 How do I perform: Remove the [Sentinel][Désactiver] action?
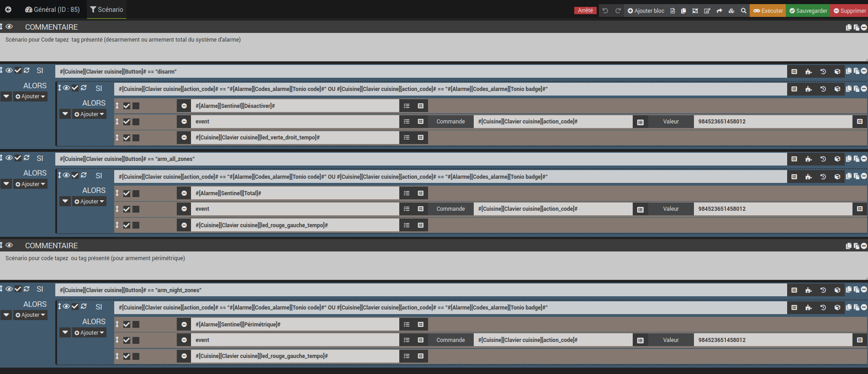click(x=184, y=106)
